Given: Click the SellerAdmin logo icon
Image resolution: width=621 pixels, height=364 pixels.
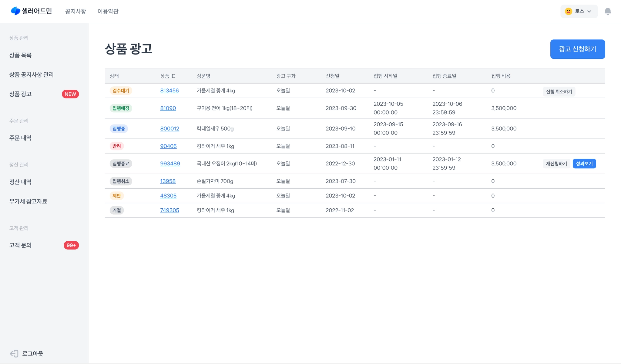Looking at the screenshot, I should click(x=15, y=11).
